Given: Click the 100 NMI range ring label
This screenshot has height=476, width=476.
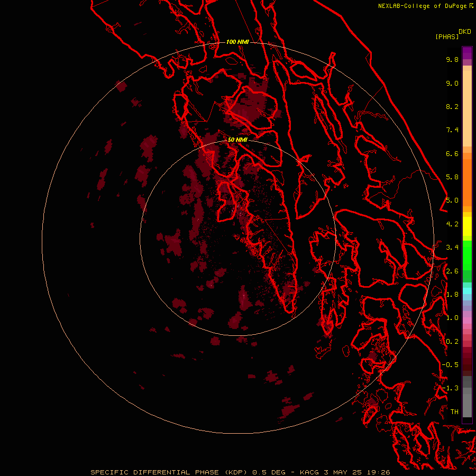Looking at the screenshot, I should point(237,42).
